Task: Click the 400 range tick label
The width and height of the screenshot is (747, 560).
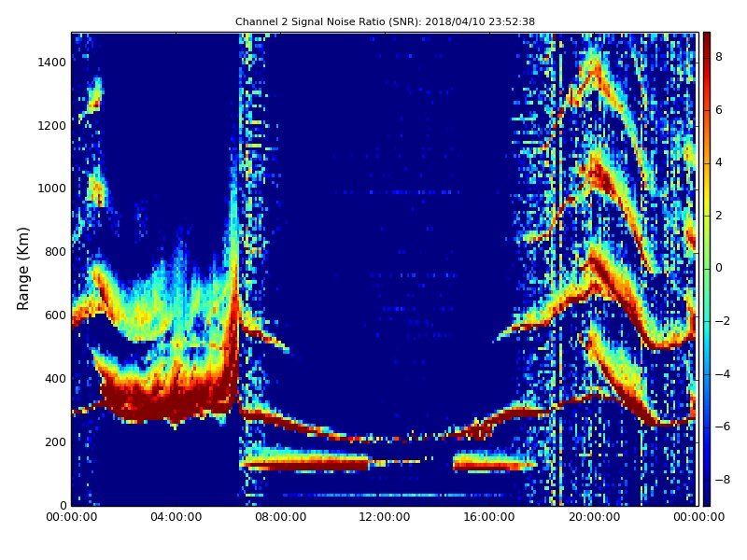Action: 56,379
